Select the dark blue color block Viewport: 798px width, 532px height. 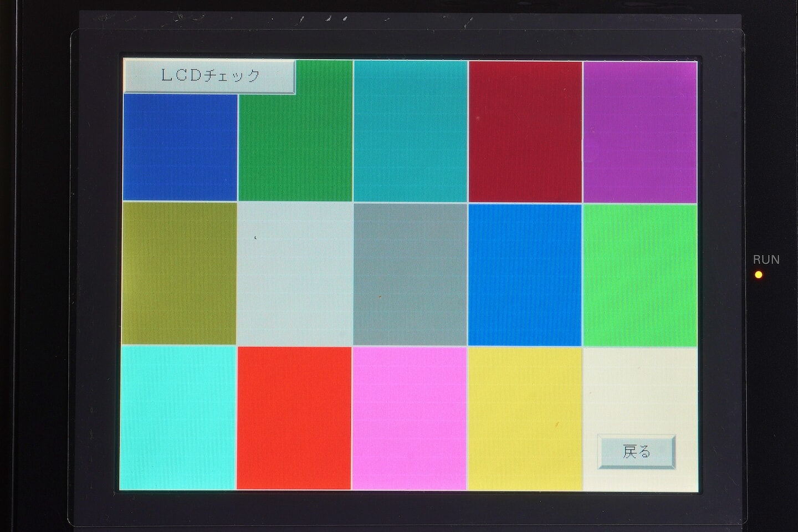[x=180, y=147]
